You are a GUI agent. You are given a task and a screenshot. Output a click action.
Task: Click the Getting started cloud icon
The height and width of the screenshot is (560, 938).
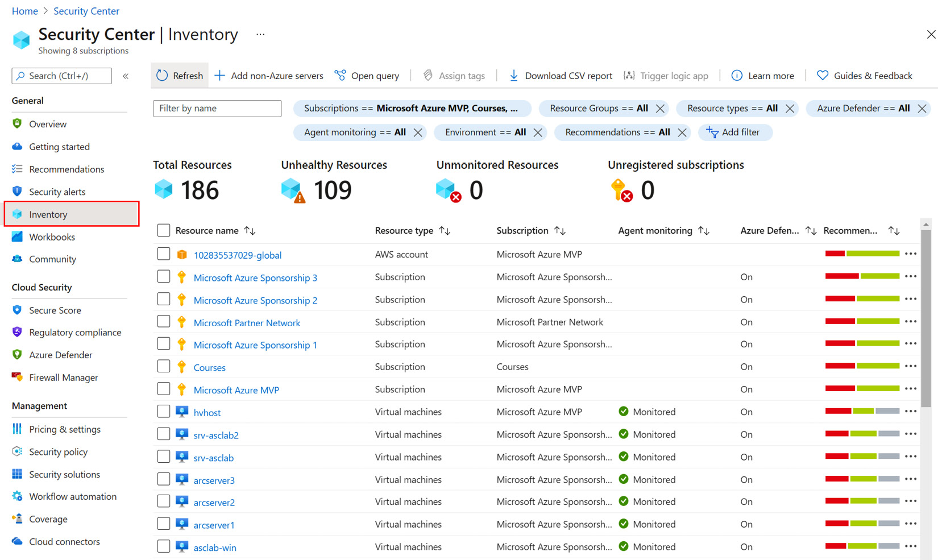tap(17, 146)
